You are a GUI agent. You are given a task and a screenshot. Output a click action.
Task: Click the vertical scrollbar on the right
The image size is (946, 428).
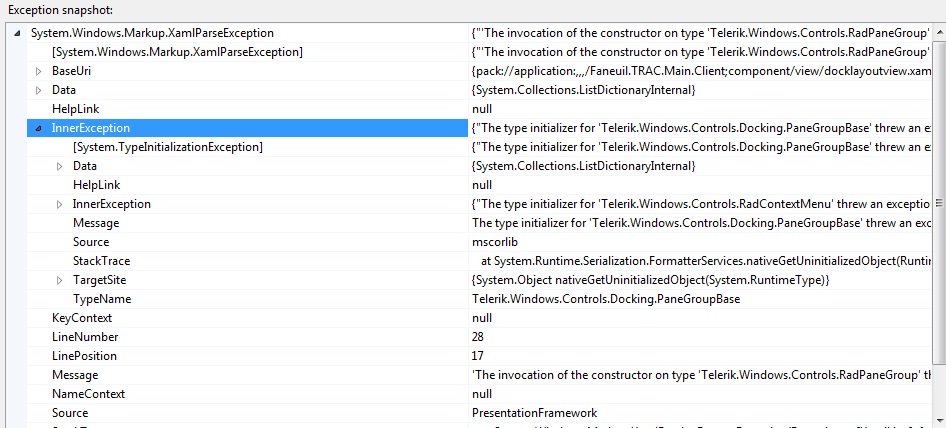938,220
